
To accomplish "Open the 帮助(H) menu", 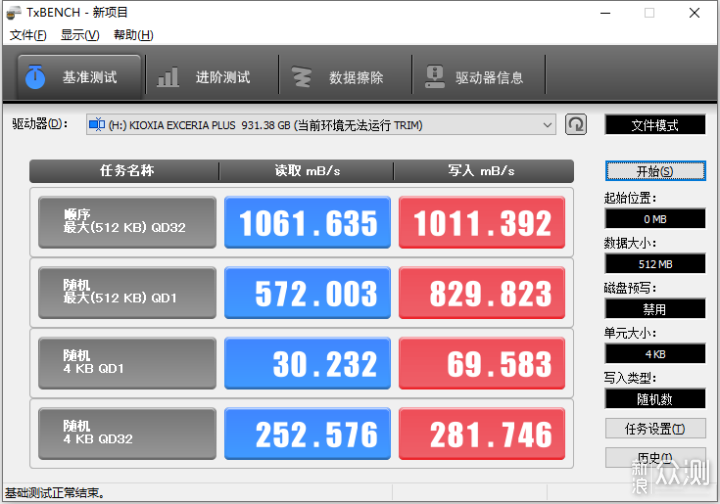I will (x=133, y=35).
